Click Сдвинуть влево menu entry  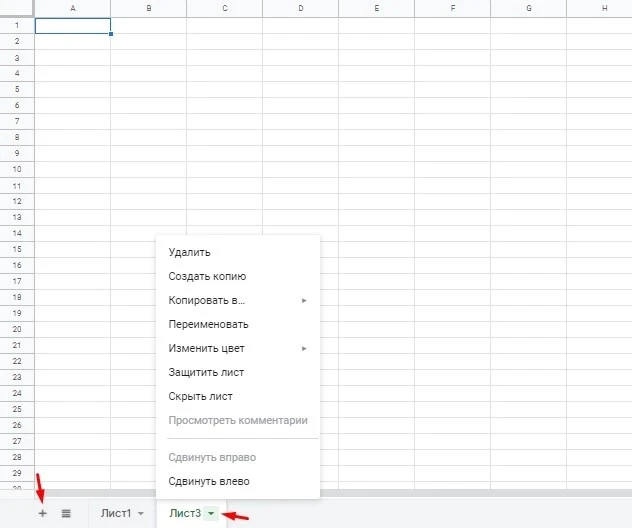tap(209, 481)
